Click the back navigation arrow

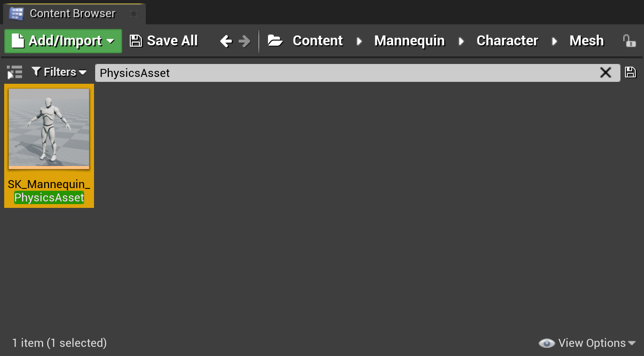point(226,41)
